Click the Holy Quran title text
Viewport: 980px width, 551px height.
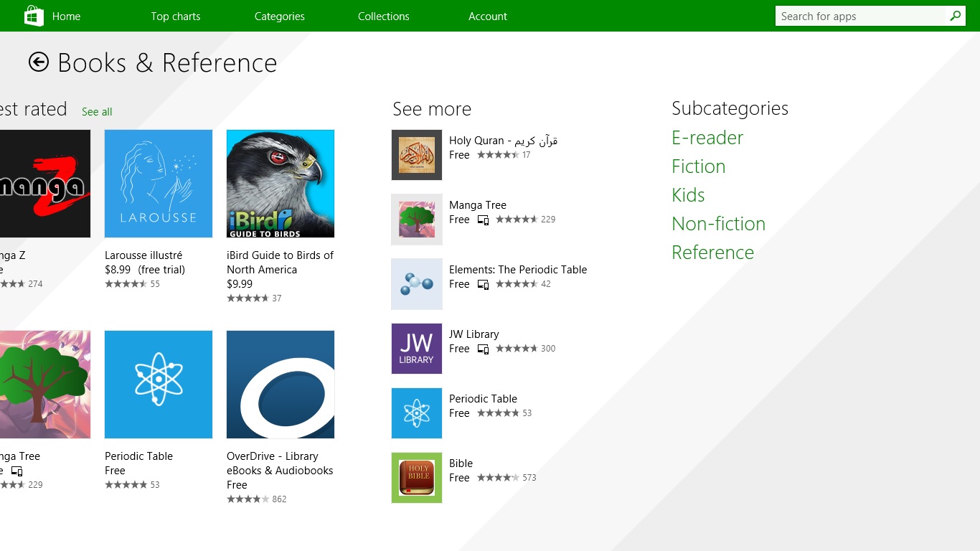pyautogui.click(x=504, y=141)
